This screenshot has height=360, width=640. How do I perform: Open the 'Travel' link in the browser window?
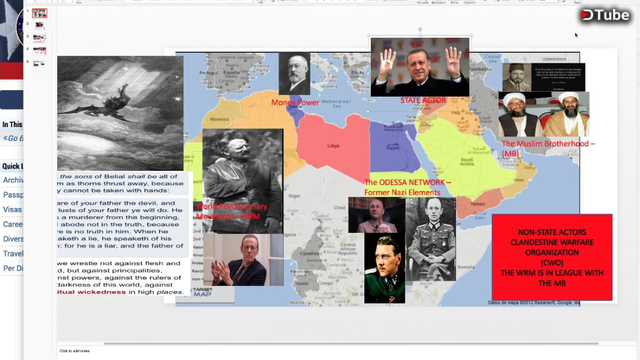(x=13, y=253)
